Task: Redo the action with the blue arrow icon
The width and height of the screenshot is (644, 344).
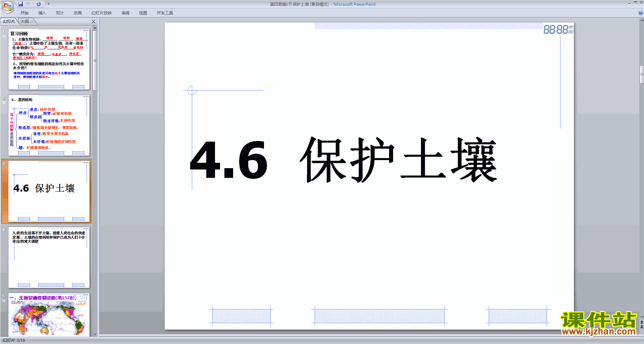Action: pos(39,4)
